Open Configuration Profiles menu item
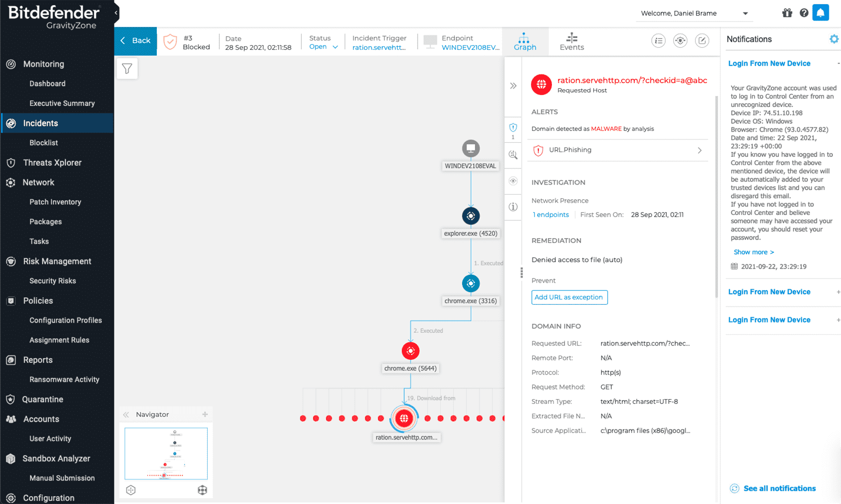841x504 pixels. (x=66, y=320)
